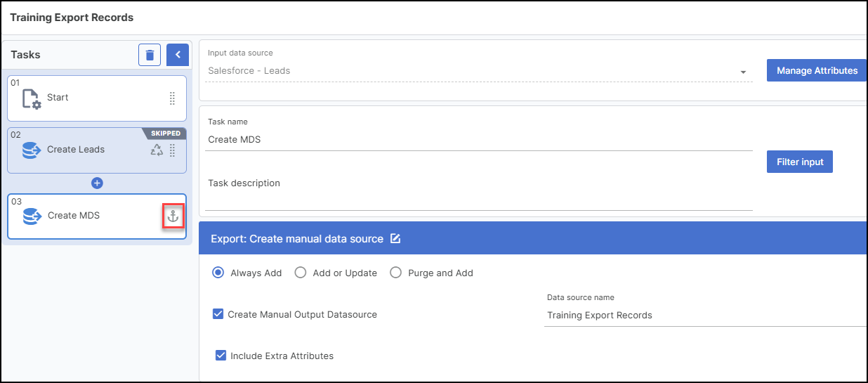868x383 pixels.
Task: Click the anchor icon on Create MDS
Action: click(173, 216)
